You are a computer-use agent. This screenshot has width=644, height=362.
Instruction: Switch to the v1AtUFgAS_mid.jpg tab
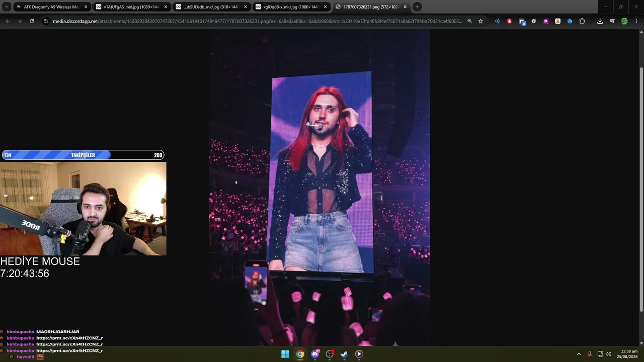click(132, 7)
